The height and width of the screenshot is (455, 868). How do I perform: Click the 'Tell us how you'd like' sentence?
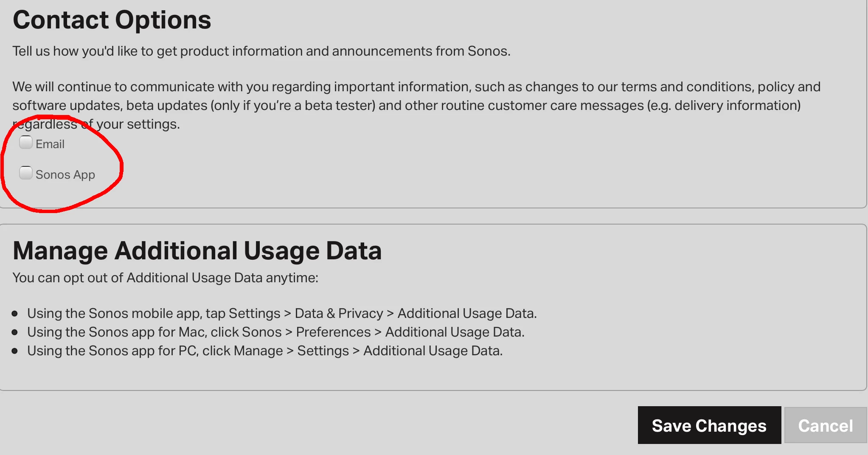[x=261, y=51]
